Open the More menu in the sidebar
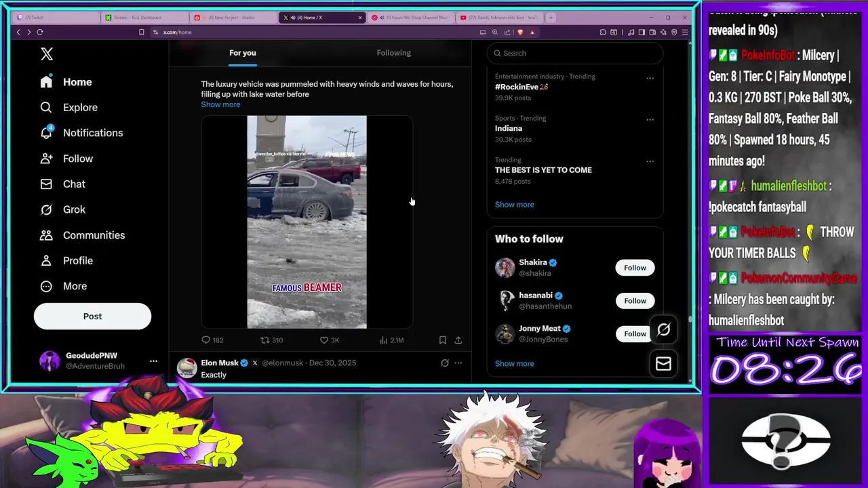 (63, 286)
